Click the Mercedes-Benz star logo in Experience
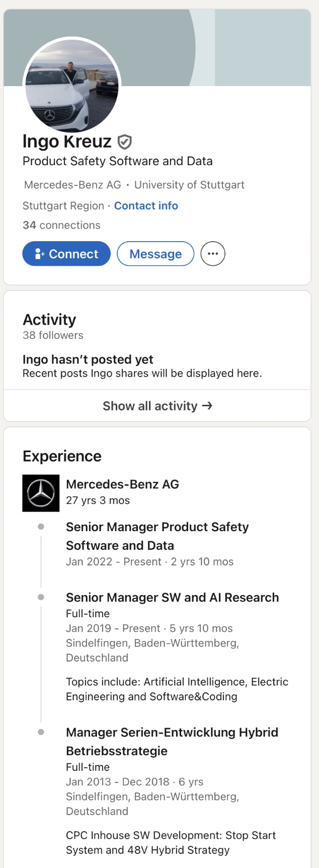The image size is (319, 868). (41, 493)
